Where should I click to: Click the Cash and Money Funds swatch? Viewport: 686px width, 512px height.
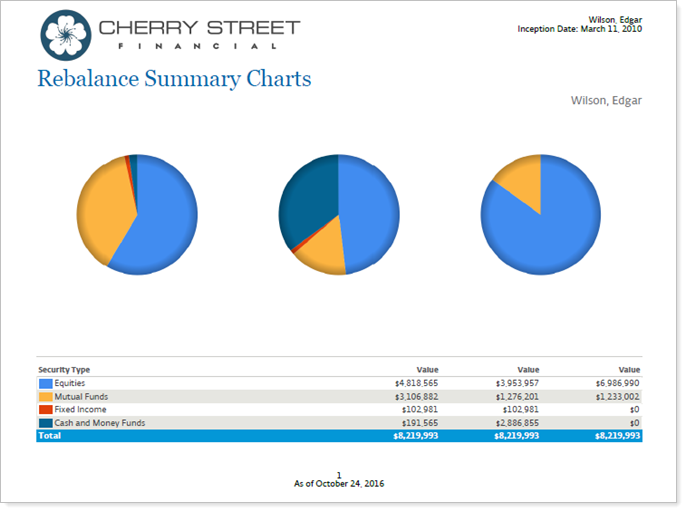(x=45, y=423)
